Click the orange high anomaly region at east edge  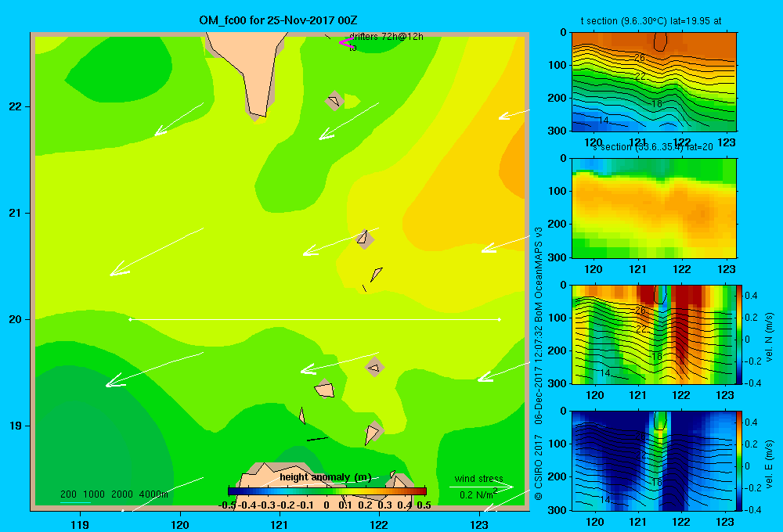pyautogui.click(x=514, y=165)
